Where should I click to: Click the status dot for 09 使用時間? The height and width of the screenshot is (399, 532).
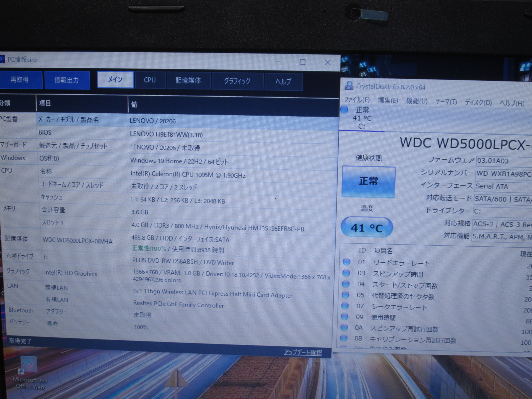coord(345,317)
